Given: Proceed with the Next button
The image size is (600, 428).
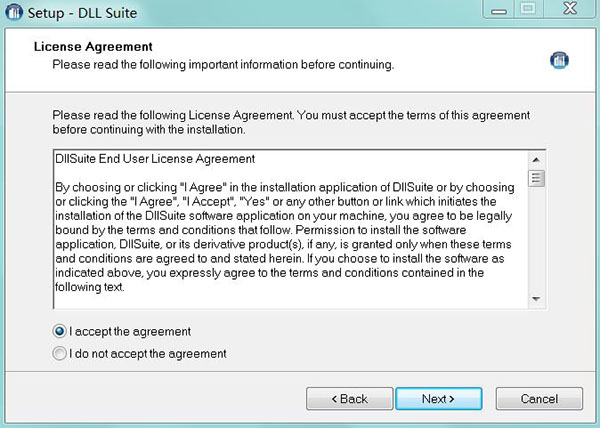Looking at the screenshot, I should tap(438, 399).
